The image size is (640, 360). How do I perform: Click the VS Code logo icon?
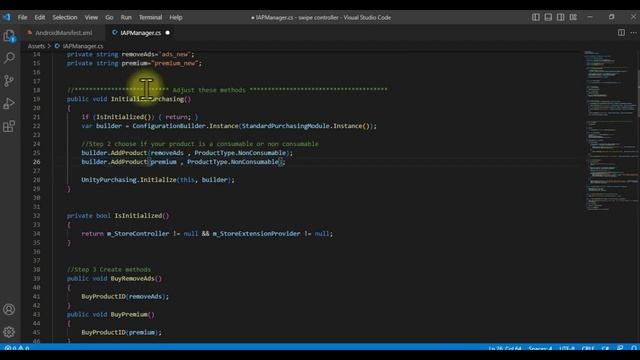click(7, 17)
